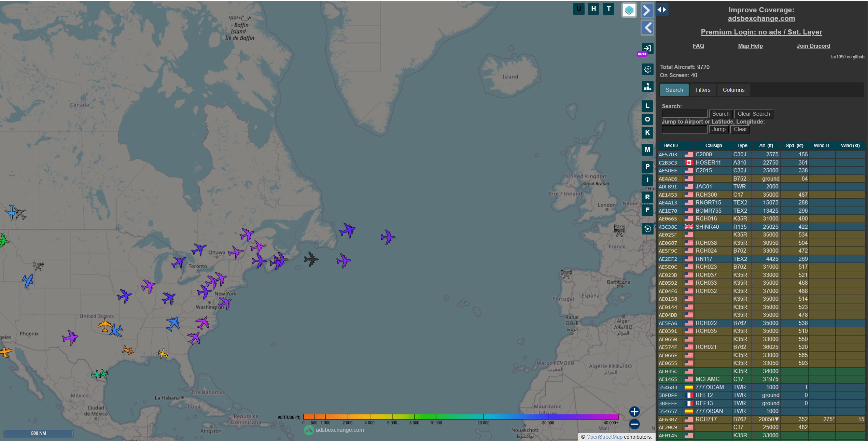Select the HOSER11 aircraft row
This screenshot has width=868, height=441.
click(x=761, y=163)
